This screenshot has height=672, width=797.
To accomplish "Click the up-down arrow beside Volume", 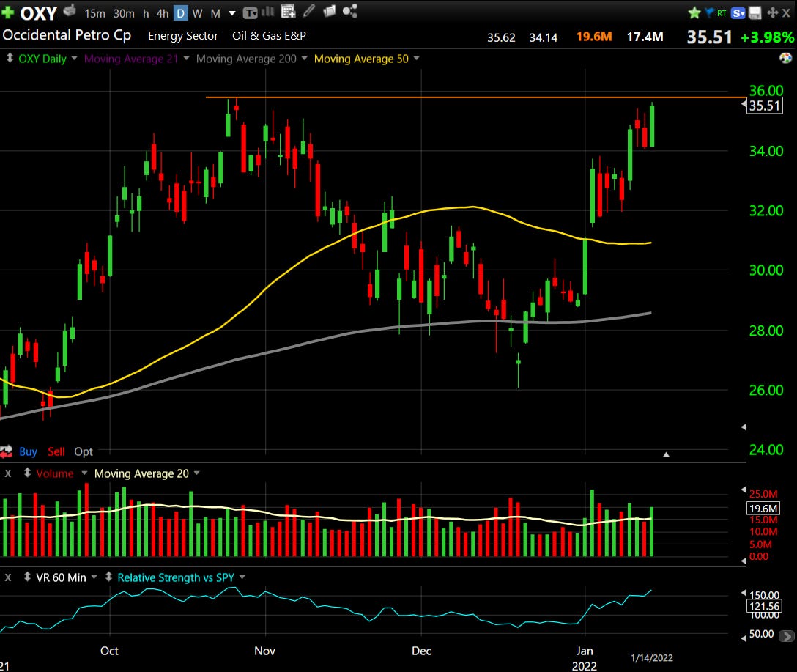I will 27,473.
